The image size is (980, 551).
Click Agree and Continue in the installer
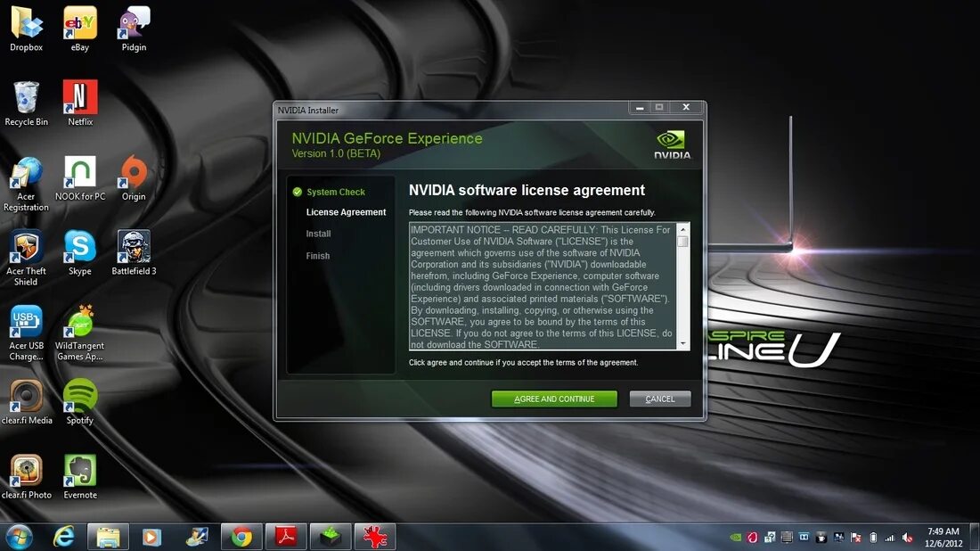click(x=554, y=399)
